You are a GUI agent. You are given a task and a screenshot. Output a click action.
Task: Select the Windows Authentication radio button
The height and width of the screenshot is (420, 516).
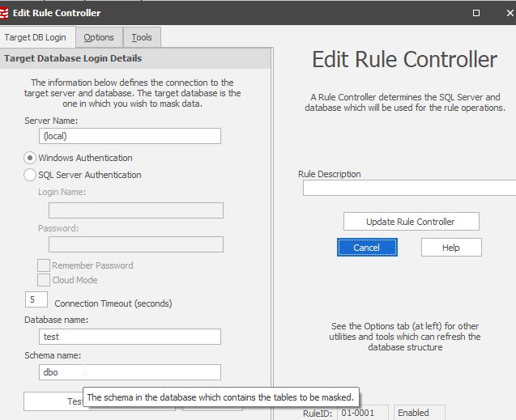click(x=31, y=158)
